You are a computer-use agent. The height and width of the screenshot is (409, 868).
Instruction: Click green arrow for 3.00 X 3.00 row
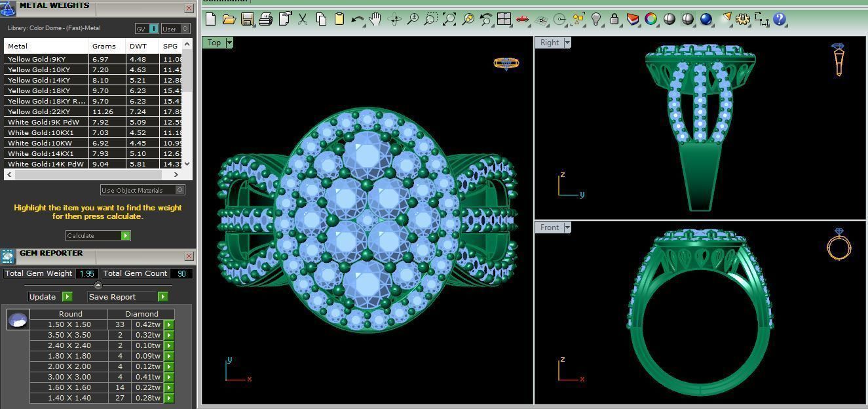click(x=169, y=377)
